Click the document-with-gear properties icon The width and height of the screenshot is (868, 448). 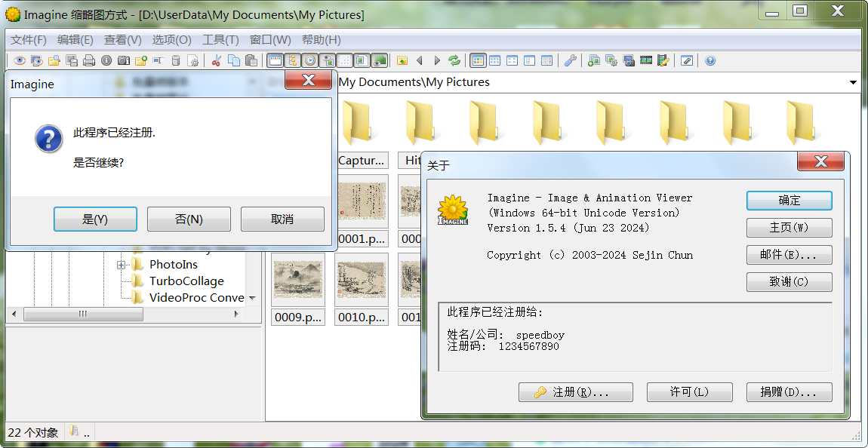coord(193,60)
